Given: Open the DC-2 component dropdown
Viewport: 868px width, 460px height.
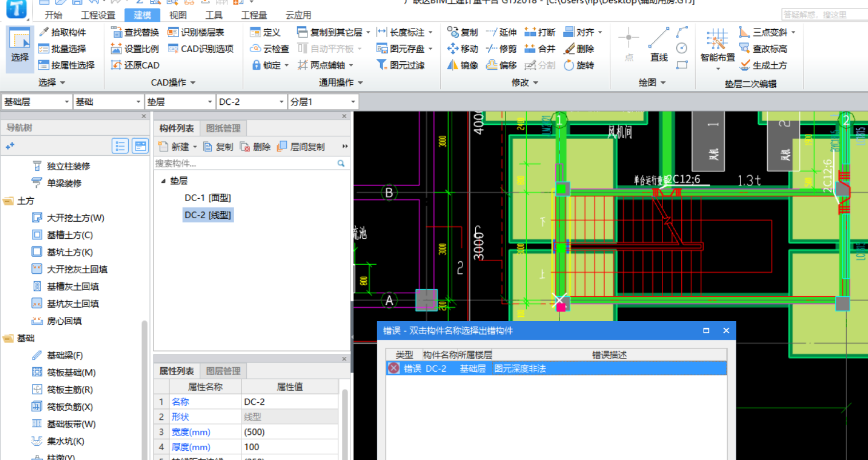Looking at the screenshot, I should click(x=251, y=102).
